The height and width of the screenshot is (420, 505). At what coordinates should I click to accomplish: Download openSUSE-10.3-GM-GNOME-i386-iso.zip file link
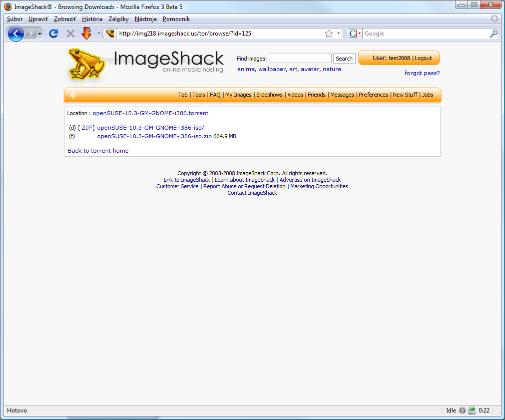[x=154, y=136]
